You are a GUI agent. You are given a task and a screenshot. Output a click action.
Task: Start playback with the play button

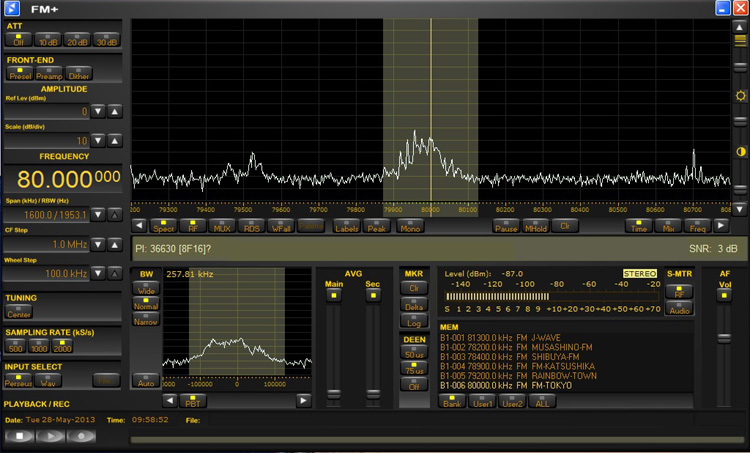(x=52, y=436)
